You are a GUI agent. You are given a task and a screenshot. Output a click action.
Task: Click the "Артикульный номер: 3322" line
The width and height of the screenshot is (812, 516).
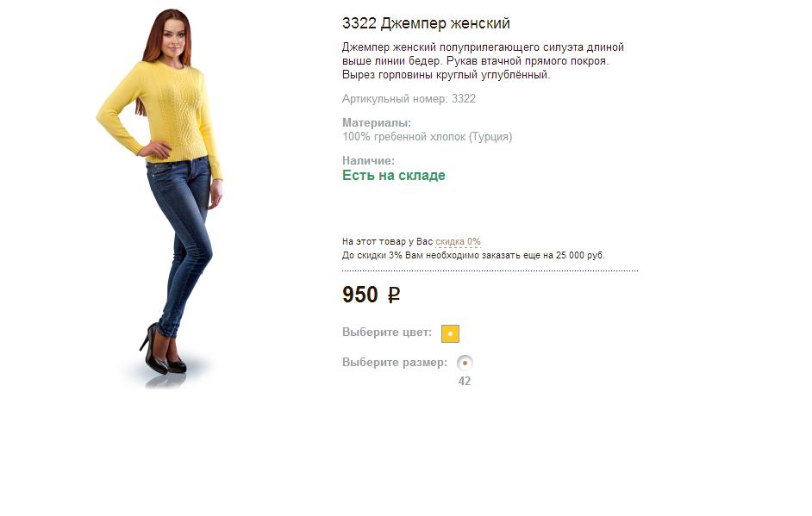click(x=409, y=99)
